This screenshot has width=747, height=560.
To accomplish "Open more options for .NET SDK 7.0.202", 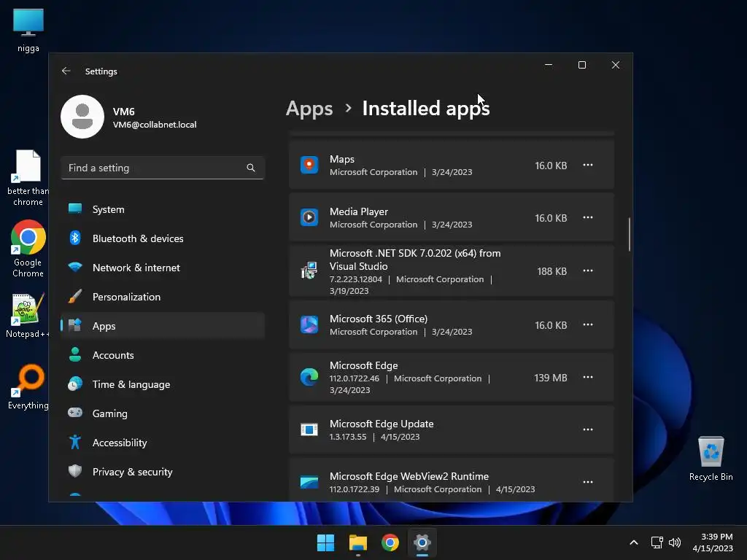I will (x=588, y=271).
